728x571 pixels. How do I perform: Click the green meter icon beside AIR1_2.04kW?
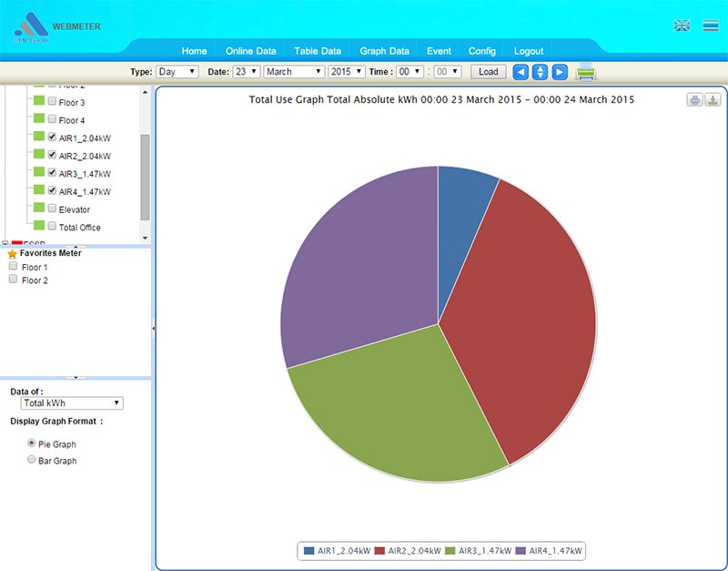coord(39,136)
